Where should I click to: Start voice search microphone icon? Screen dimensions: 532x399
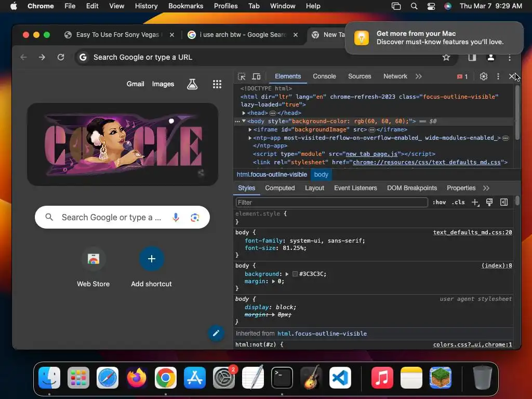click(176, 217)
